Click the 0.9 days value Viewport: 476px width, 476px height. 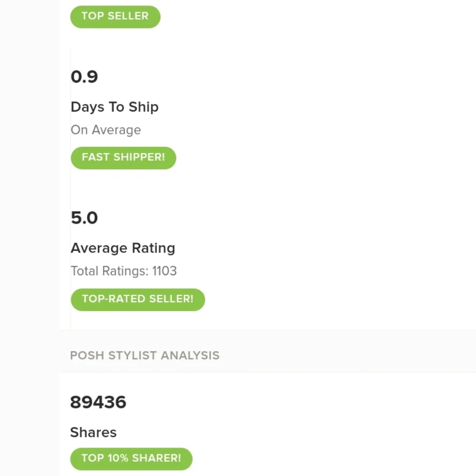point(84,77)
